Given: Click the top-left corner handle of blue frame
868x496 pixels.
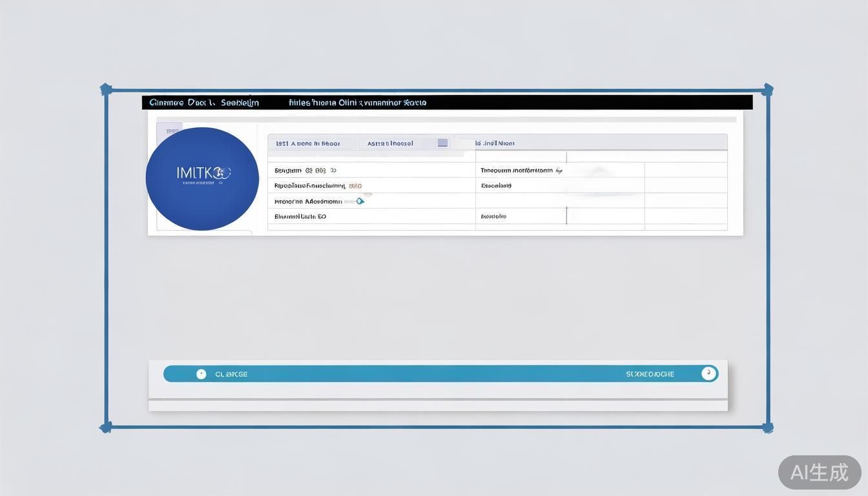Looking at the screenshot, I should 107,89.
